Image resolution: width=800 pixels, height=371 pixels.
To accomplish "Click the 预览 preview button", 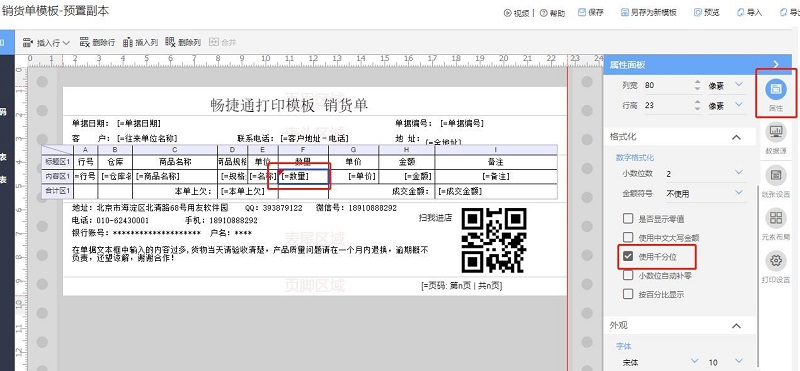I will point(707,13).
